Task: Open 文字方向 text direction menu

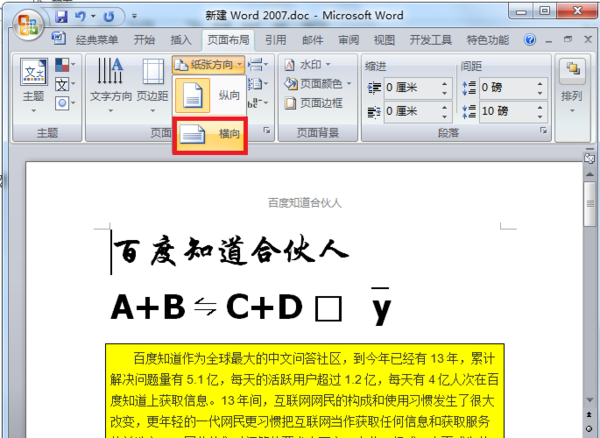Action: pos(111,86)
